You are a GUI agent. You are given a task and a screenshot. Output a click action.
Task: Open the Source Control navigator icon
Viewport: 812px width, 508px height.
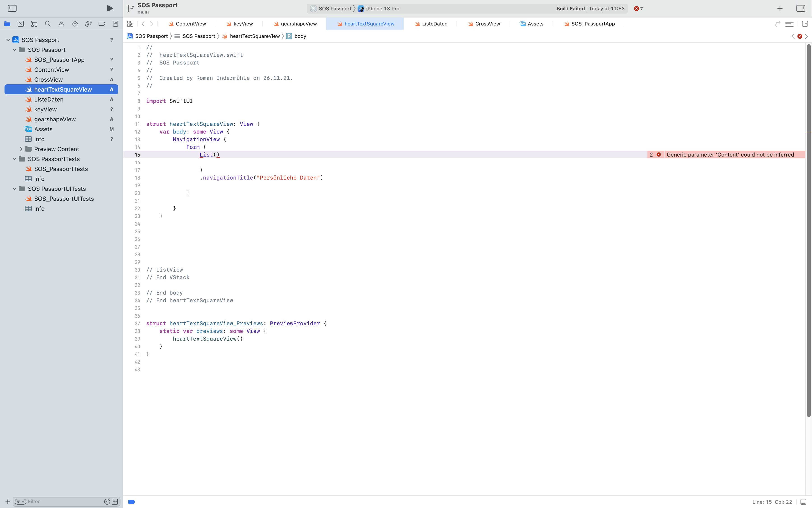pos(21,23)
